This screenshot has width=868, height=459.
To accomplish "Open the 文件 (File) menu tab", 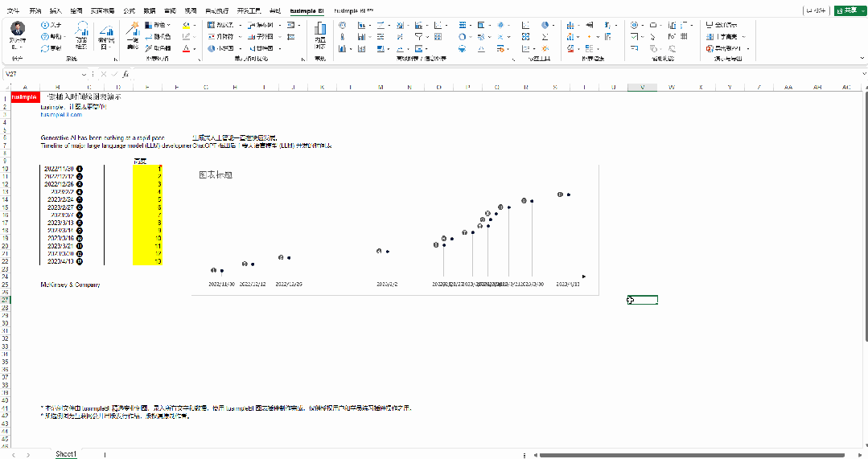I will 13,10.
